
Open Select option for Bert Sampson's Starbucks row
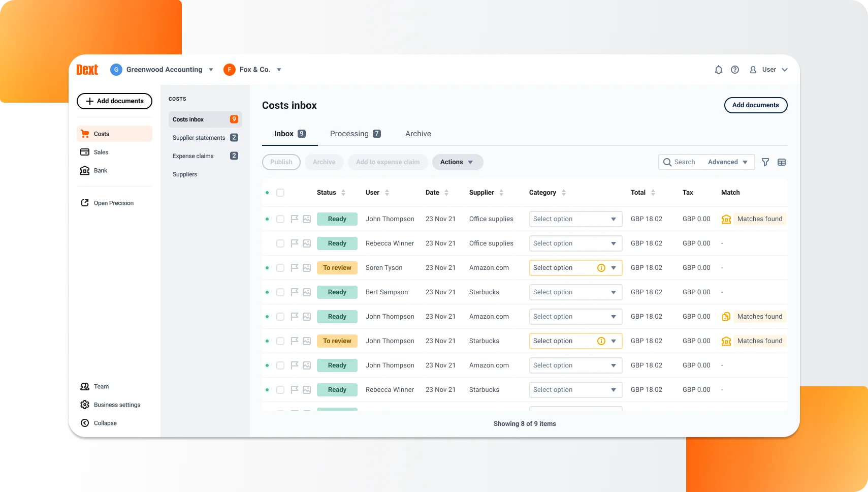click(575, 292)
